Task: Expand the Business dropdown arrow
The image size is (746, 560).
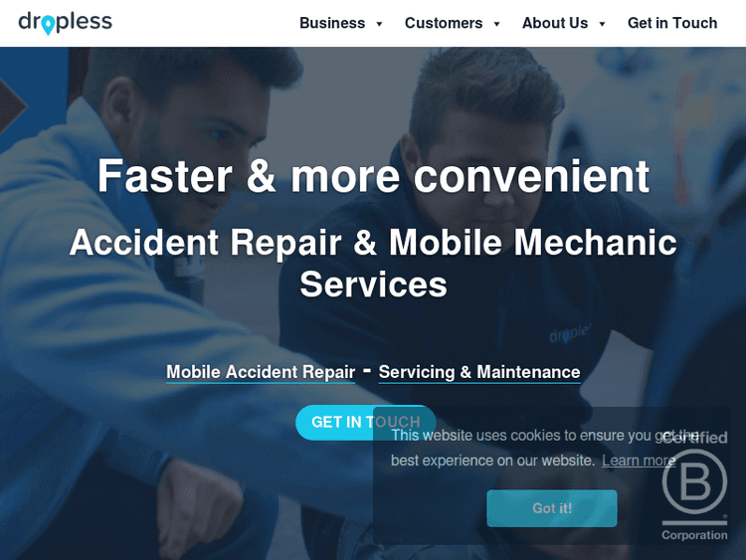Action: coord(379,24)
